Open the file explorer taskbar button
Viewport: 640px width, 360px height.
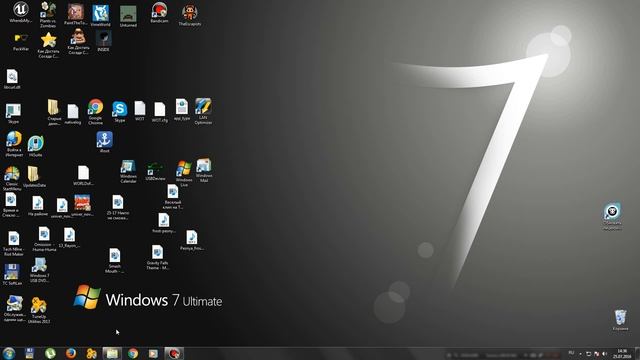pyautogui.click(x=112, y=353)
